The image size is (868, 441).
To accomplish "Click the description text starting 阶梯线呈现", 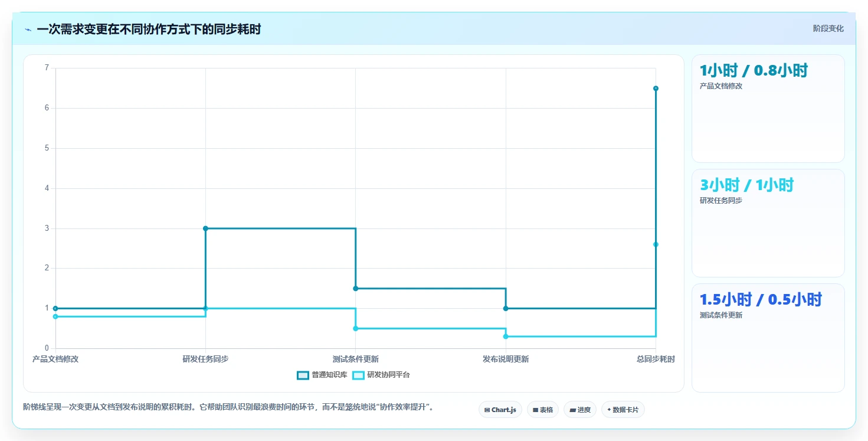I will pos(228,407).
